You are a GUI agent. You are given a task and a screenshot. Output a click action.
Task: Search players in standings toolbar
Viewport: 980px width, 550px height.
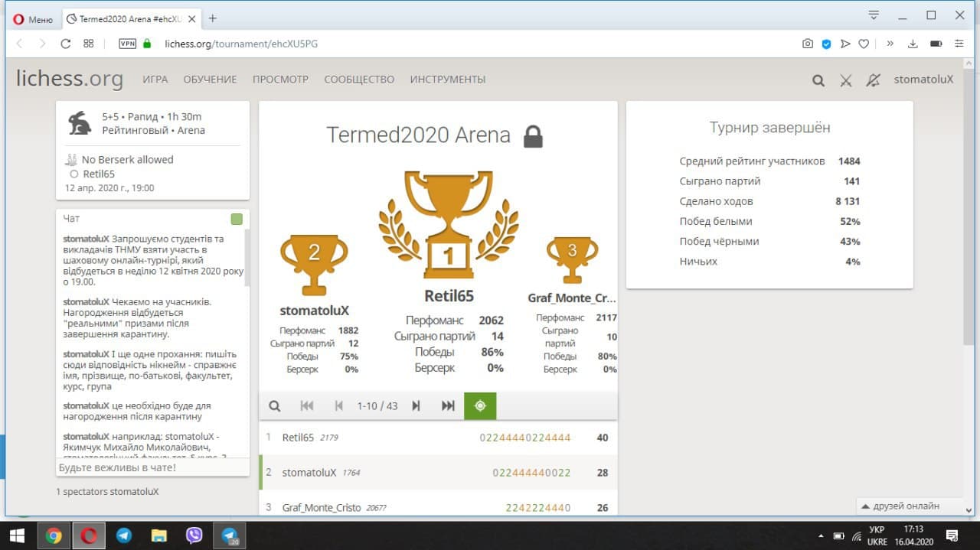tap(275, 405)
